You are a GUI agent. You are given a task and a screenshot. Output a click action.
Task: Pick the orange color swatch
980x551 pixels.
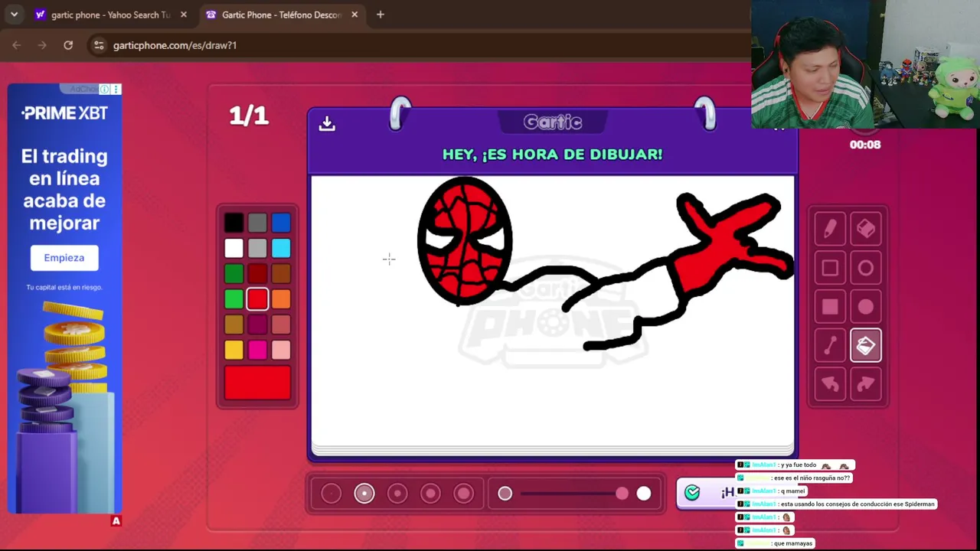click(x=281, y=299)
